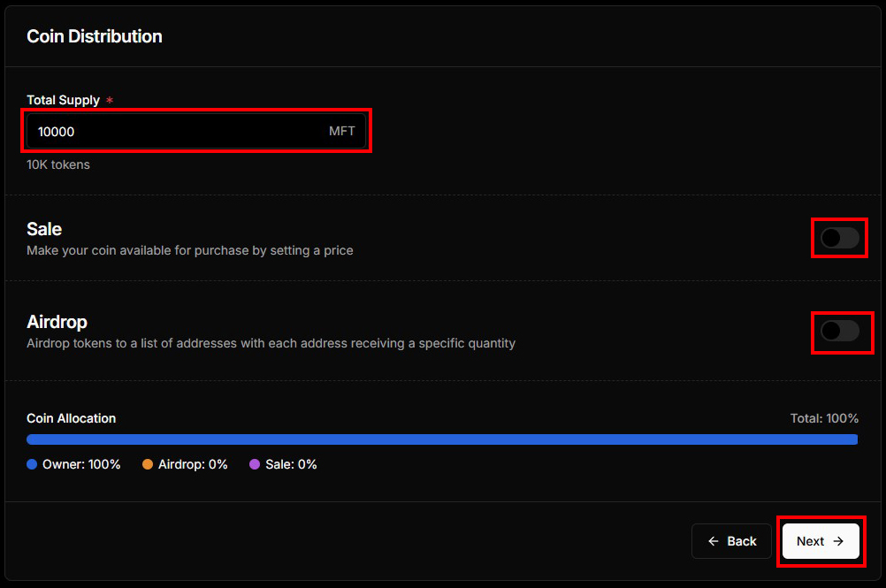Image resolution: width=886 pixels, height=588 pixels.
Task: Click the purple Sale legend dot
Action: (255, 464)
